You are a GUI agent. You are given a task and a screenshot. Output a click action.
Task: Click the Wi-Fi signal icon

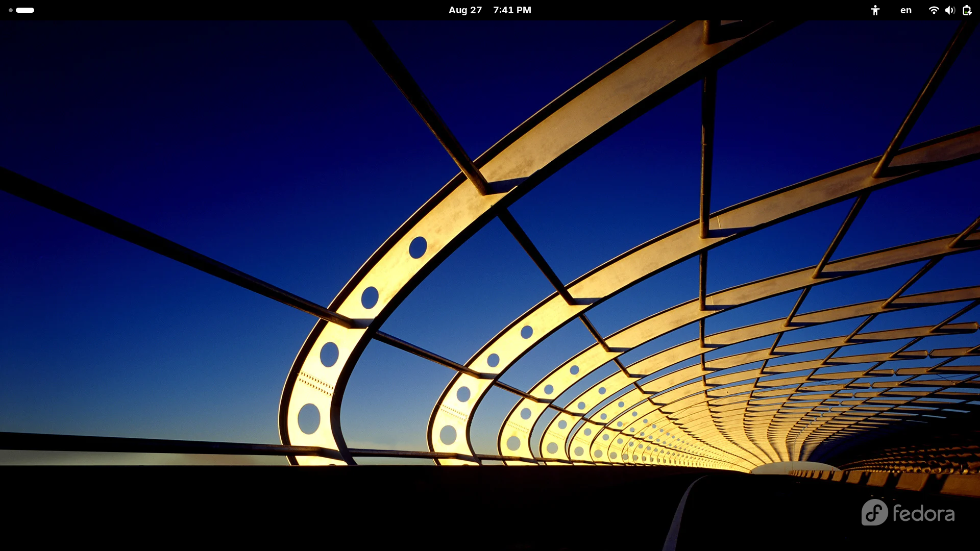934,10
